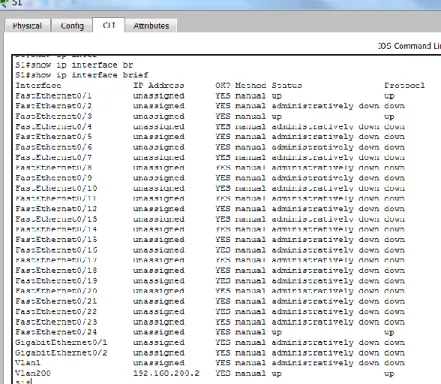Open the Attributes tab
The image size is (441, 384).
point(151,26)
